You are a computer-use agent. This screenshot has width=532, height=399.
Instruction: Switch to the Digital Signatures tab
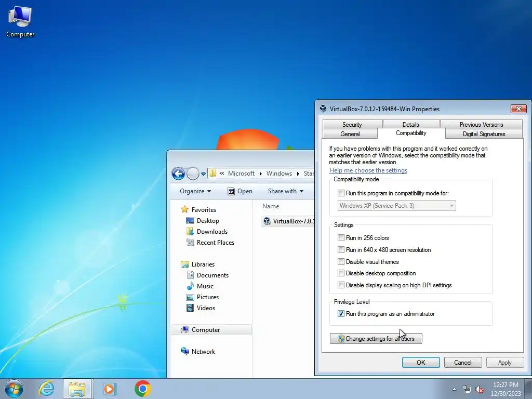(484, 134)
